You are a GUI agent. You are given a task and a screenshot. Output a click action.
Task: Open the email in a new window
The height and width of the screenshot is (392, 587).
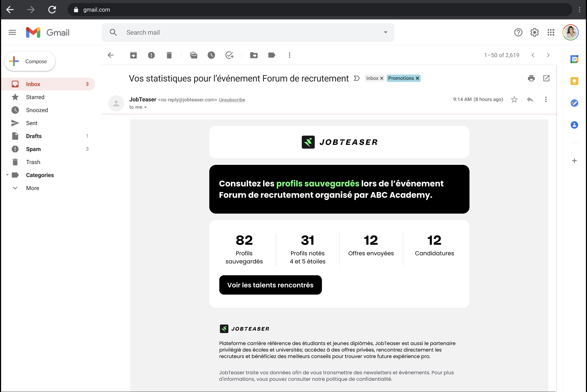tap(546, 78)
